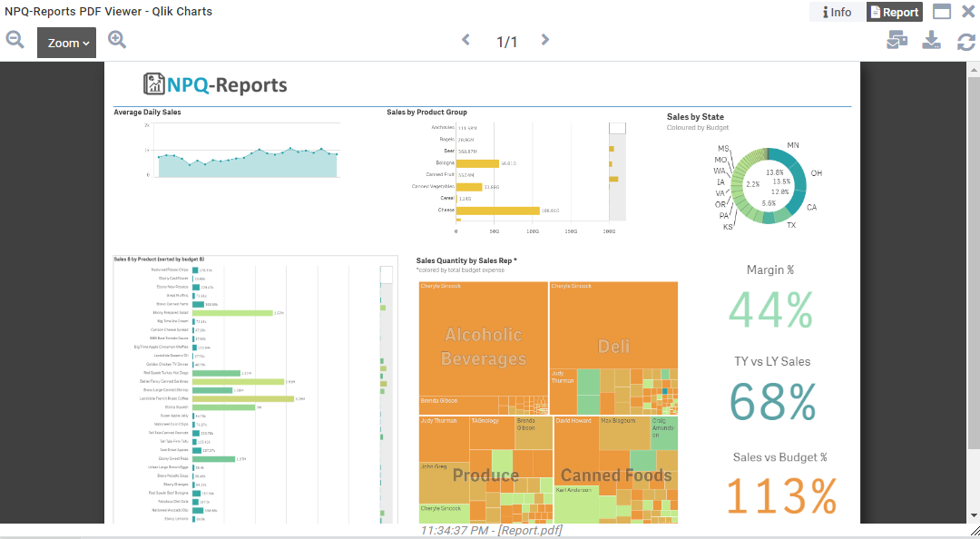The image size is (980, 539).
Task: Click the 'Average Daily Sales' chart title
Action: [x=148, y=113]
